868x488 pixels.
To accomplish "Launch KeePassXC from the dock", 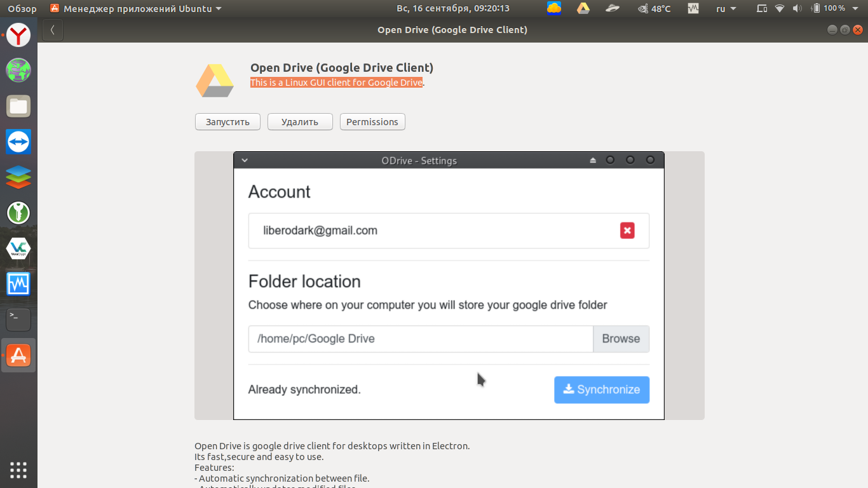I will pyautogui.click(x=18, y=213).
